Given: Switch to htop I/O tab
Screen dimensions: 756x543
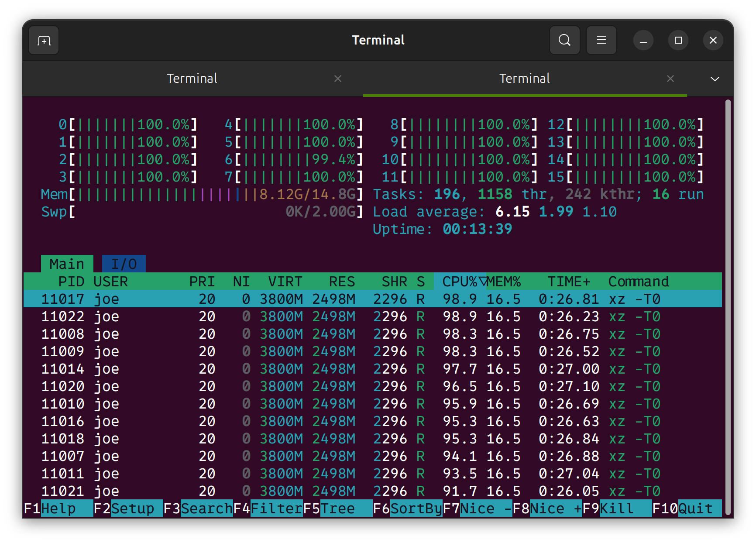Looking at the screenshot, I should (x=124, y=264).
